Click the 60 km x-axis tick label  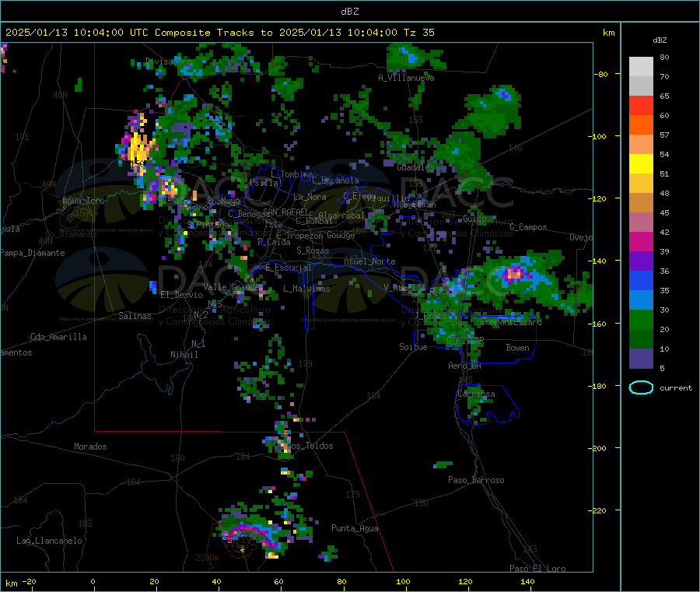(x=278, y=581)
